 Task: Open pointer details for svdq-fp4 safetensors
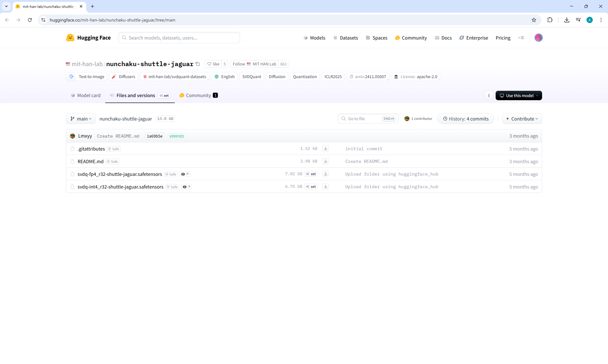coord(185,174)
